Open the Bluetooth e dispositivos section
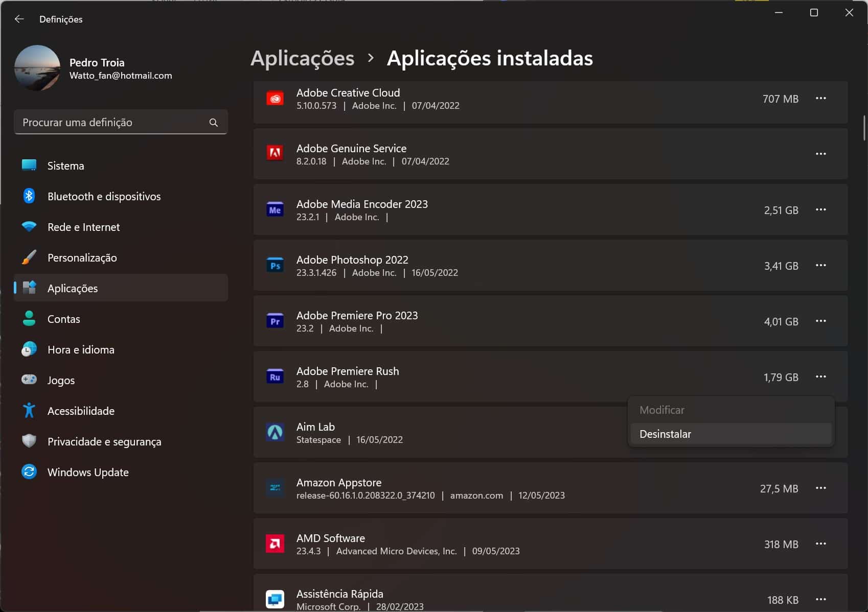The height and width of the screenshot is (612, 868). 104,196
